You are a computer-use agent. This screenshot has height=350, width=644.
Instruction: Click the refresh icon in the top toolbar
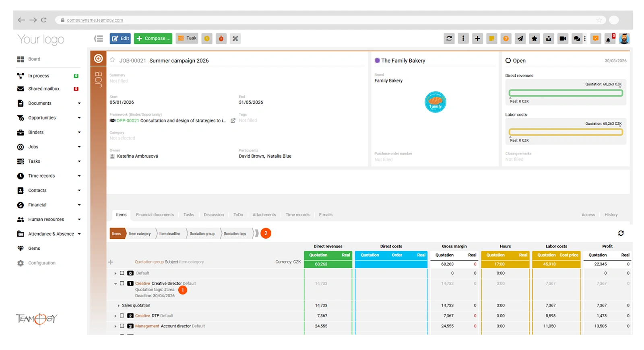[449, 39]
